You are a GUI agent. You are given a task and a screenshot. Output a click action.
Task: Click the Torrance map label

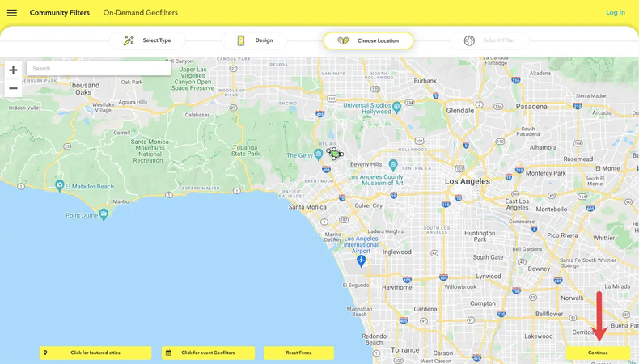[x=404, y=349]
